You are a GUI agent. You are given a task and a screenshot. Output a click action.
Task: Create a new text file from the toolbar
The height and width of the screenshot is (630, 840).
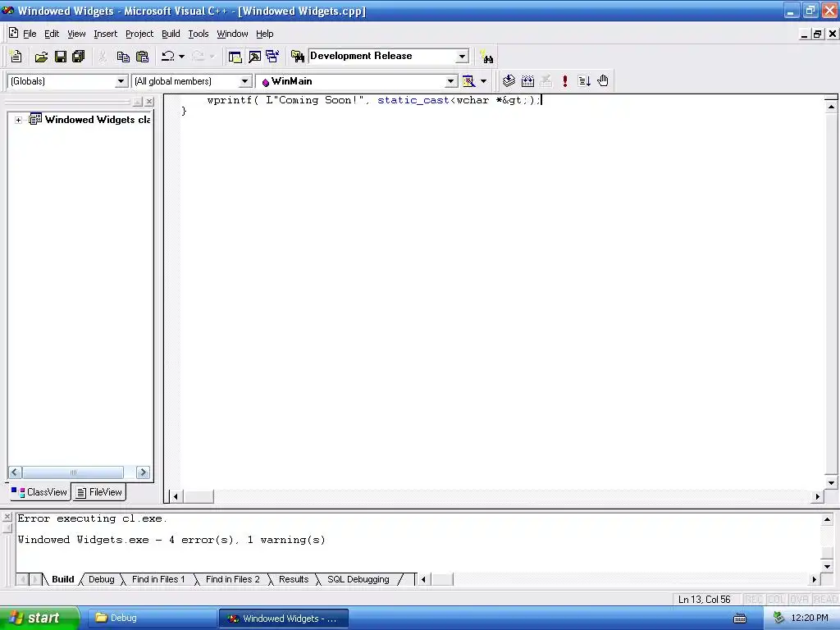tap(16, 57)
